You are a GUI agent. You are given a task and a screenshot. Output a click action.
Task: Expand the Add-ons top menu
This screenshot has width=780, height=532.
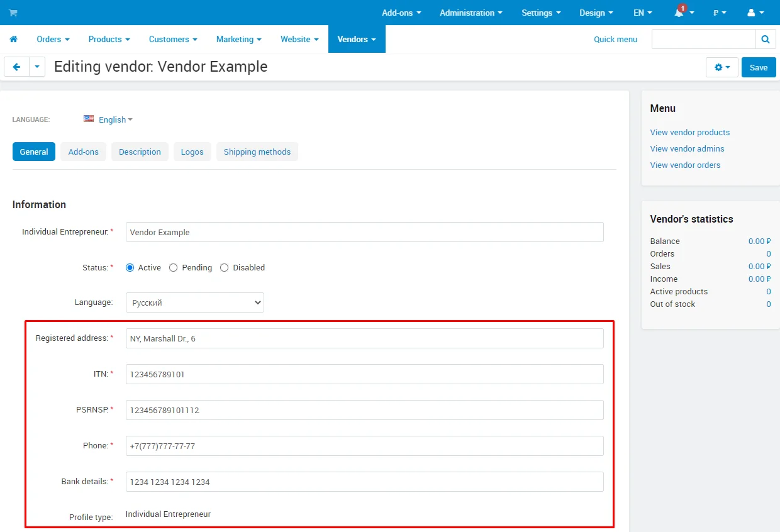(x=401, y=13)
